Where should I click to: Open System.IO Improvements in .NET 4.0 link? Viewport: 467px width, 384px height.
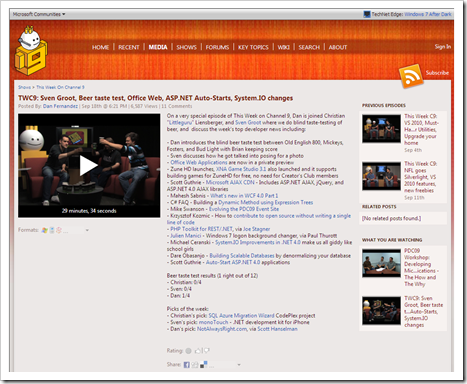pyautogui.click(x=258, y=242)
